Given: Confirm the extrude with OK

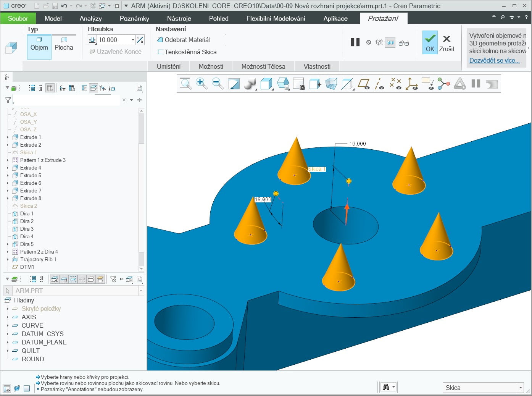Looking at the screenshot, I should (x=430, y=43).
